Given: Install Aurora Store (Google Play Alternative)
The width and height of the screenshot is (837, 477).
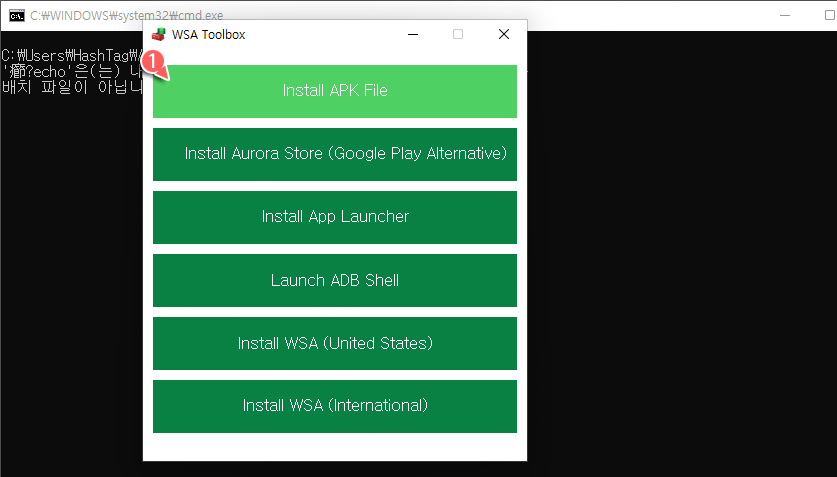Looking at the screenshot, I should [335, 154].
